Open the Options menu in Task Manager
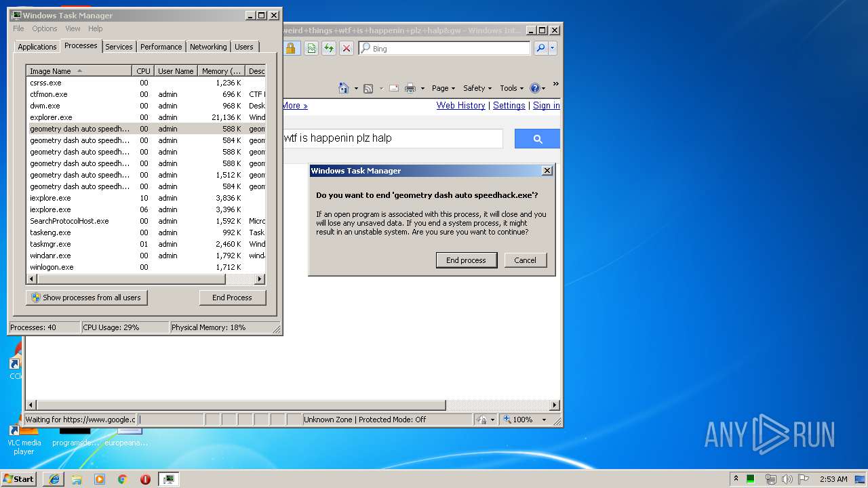 point(45,28)
